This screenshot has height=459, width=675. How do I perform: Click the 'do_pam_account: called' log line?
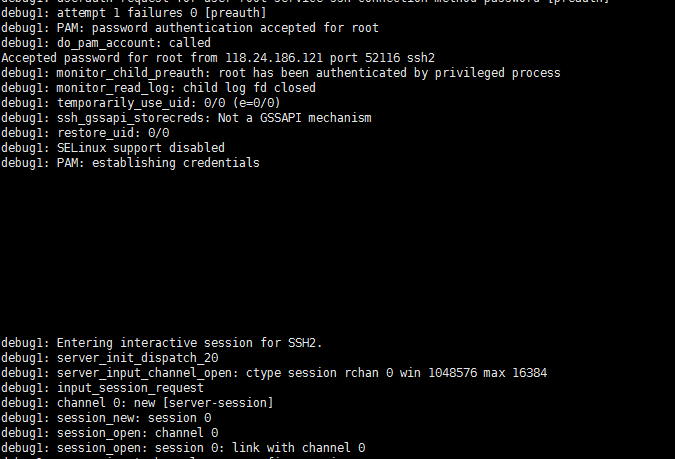[106, 43]
